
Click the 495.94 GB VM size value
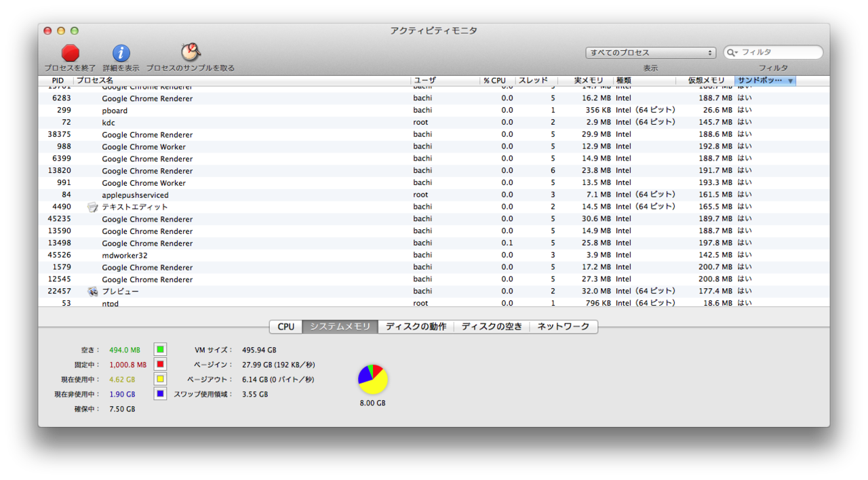[x=259, y=351]
